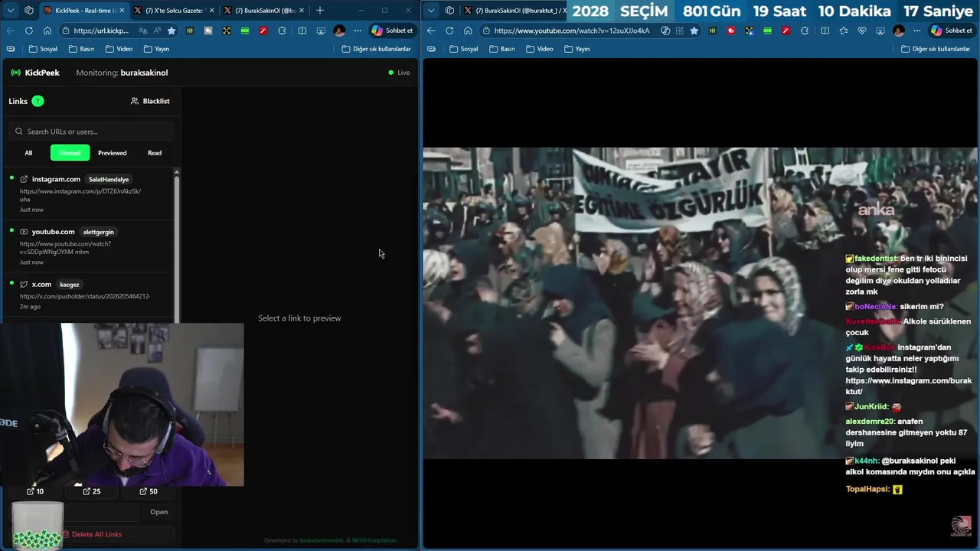Click Delete All Links
This screenshot has height=551, width=980.
[92, 534]
